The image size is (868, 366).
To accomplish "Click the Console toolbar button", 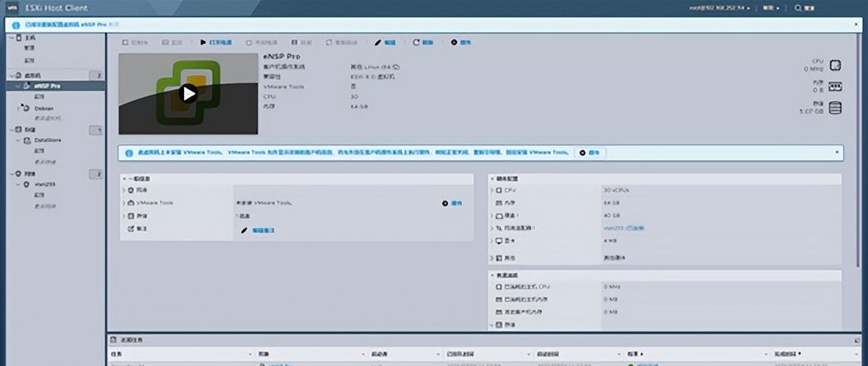I will pos(135,42).
